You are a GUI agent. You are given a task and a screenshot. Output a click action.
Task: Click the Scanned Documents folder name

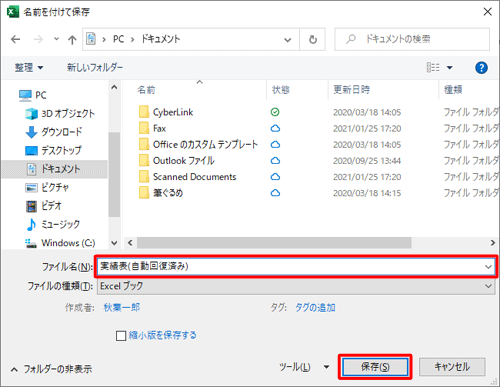(x=194, y=177)
